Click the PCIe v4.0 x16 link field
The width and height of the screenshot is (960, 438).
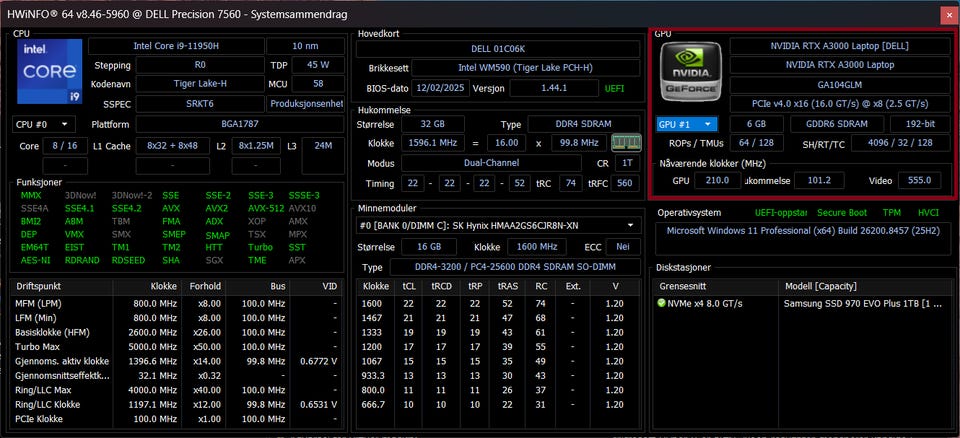coord(839,104)
